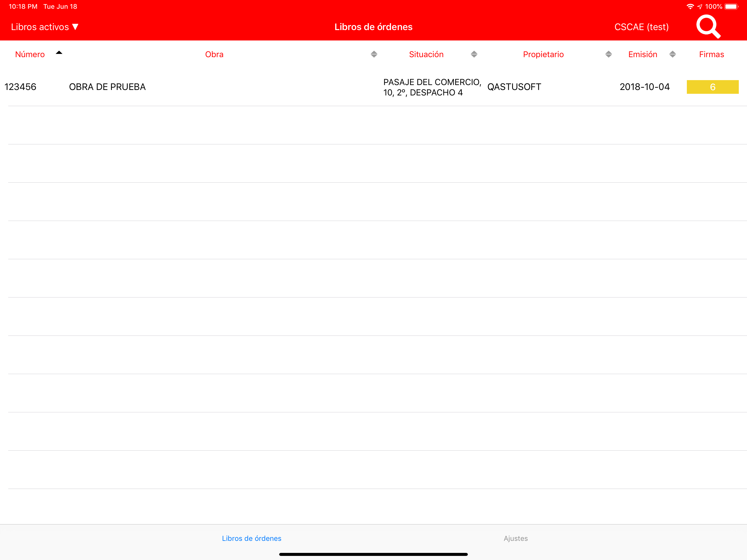Select the Firmas column header
Viewport: 747px width, 560px height.
[711, 54]
